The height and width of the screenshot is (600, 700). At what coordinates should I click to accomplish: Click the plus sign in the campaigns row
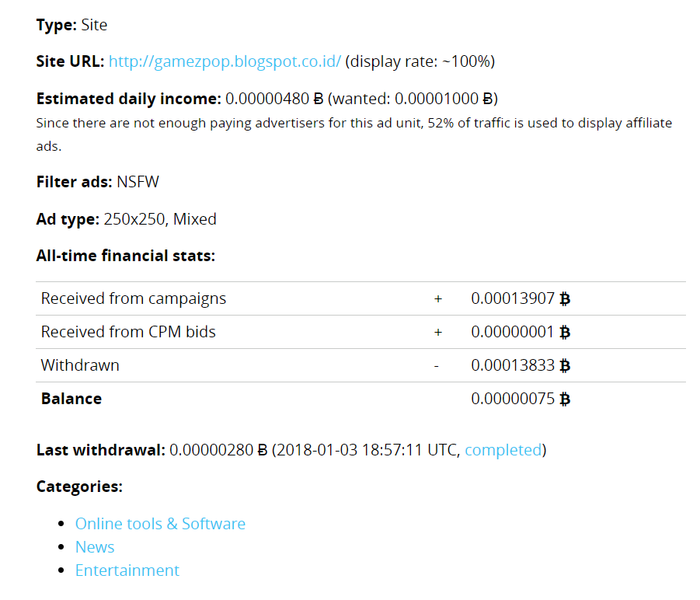438,299
